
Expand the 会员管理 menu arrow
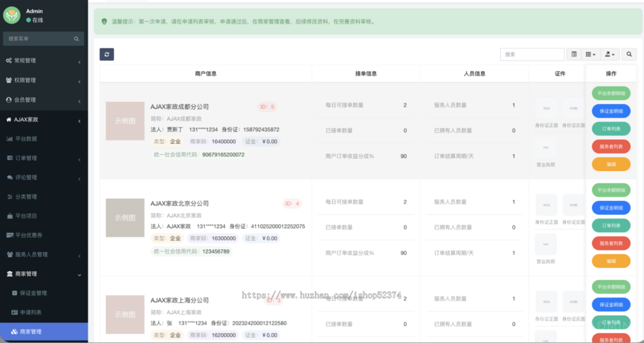79,101
